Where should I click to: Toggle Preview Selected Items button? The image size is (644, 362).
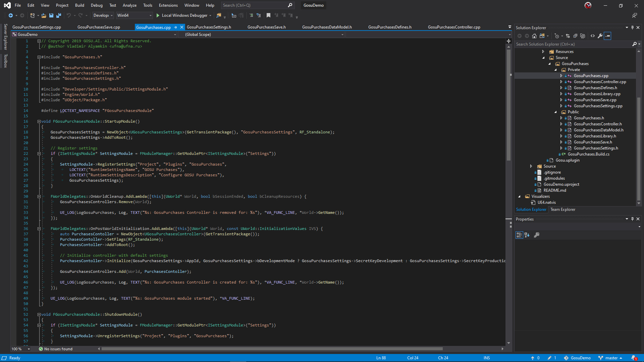point(607,36)
